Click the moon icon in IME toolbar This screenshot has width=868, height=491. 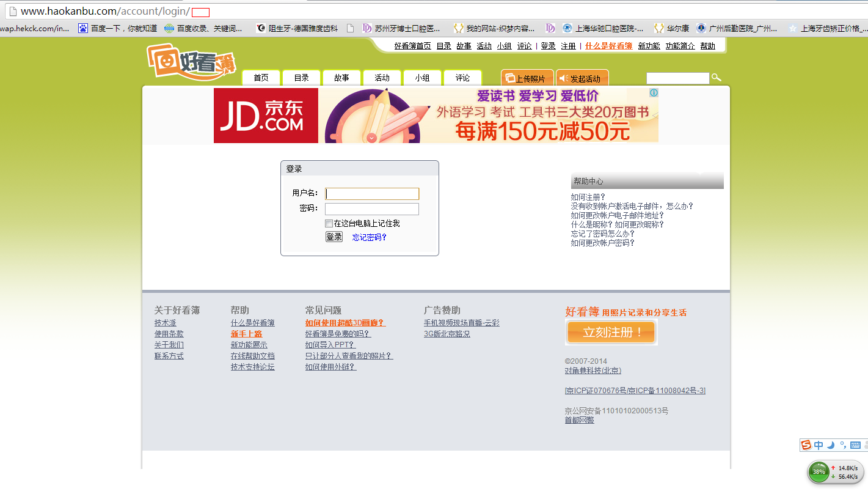coord(831,445)
